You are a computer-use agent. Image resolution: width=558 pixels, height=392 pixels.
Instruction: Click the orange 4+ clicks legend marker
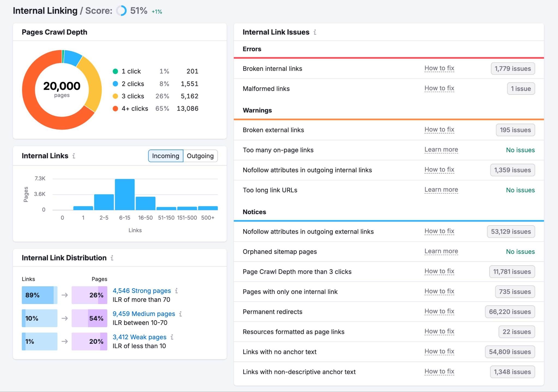tap(116, 108)
